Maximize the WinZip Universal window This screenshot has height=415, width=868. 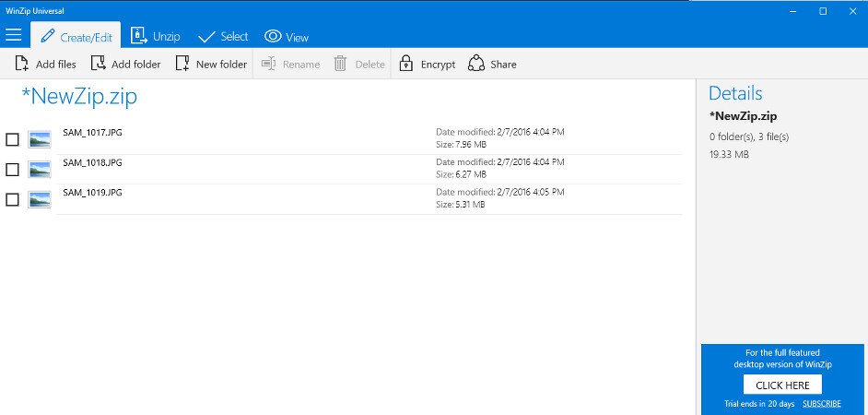(823, 11)
